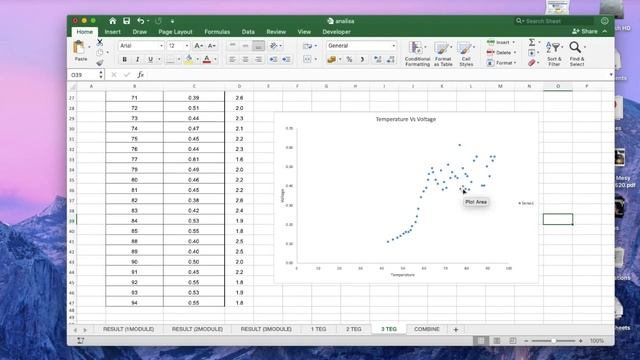Increase decimal places
Image resolution: width=640 pixels, height=360 pixels.
pyautogui.click(x=378, y=60)
